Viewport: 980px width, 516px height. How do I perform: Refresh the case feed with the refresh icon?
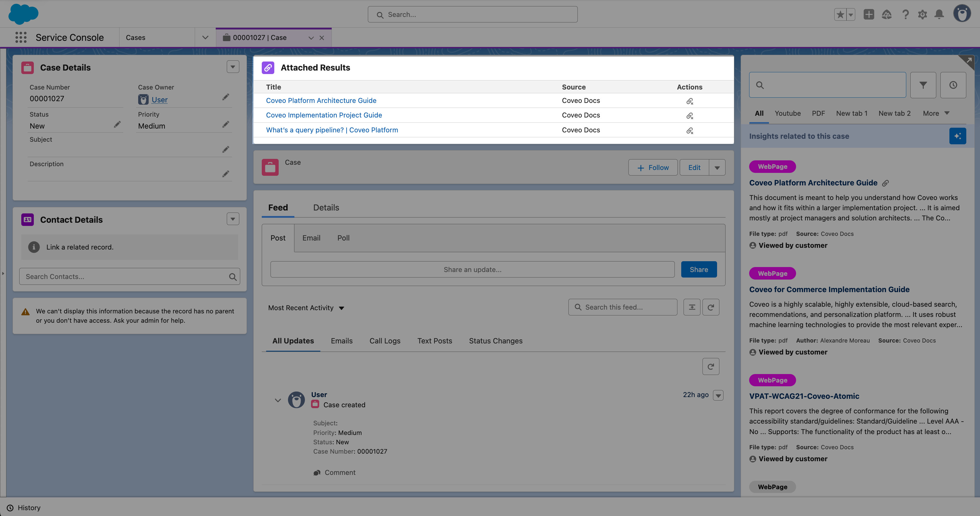pos(711,307)
